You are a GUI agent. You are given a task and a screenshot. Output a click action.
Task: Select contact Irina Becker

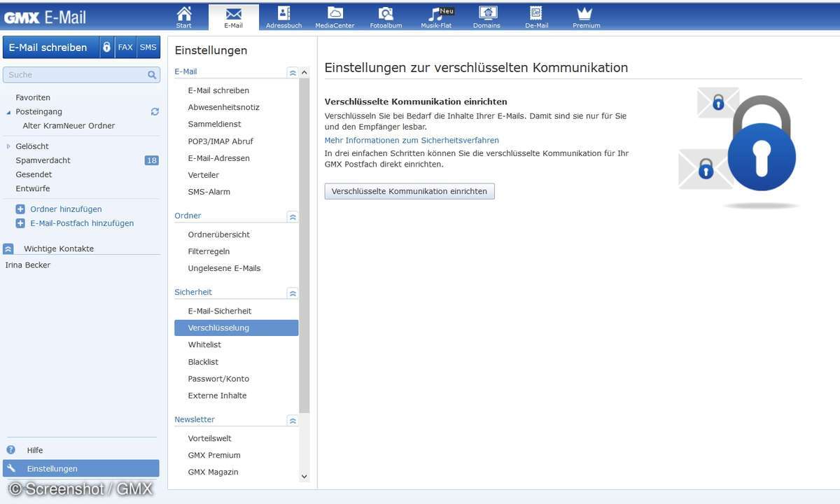pos(28,265)
